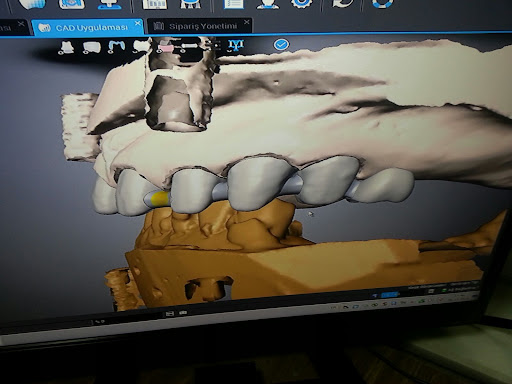
Task: Click the blue checkmark confirm icon
Action: pos(281,44)
